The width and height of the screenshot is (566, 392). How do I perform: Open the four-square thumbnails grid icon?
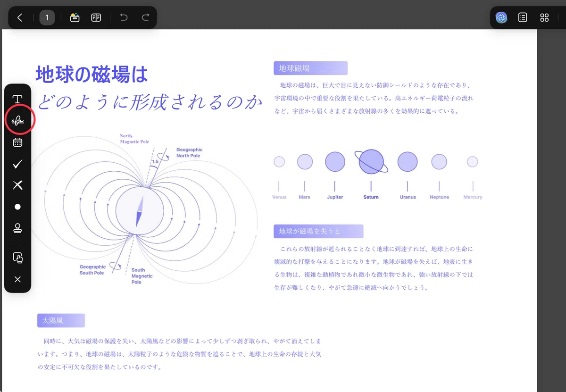(544, 18)
